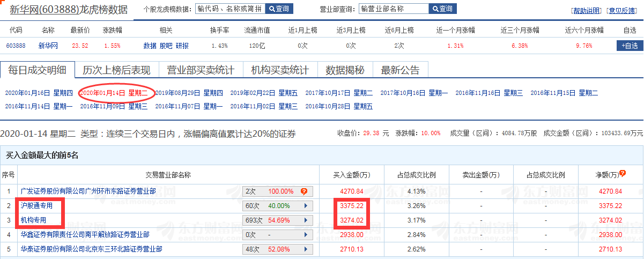Open the 数据 related link

[150, 46]
